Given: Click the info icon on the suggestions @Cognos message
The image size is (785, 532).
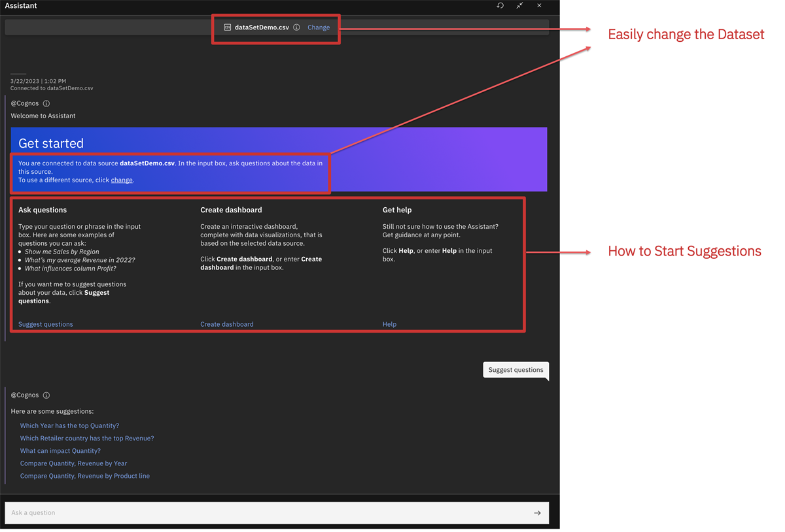Looking at the screenshot, I should click(46, 395).
